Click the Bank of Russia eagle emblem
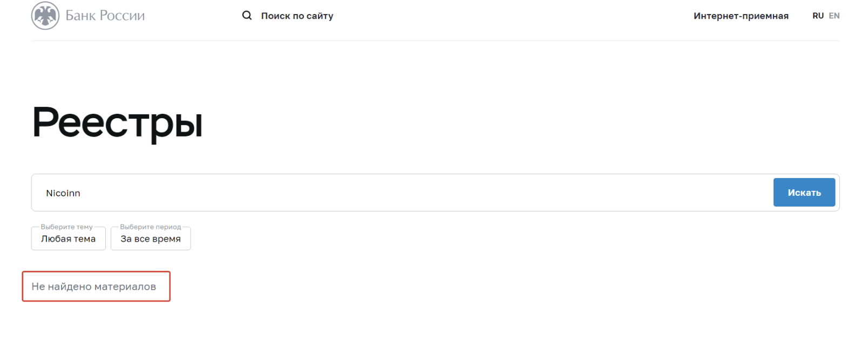This screenshot has width=868, height=342. point(45,15)
